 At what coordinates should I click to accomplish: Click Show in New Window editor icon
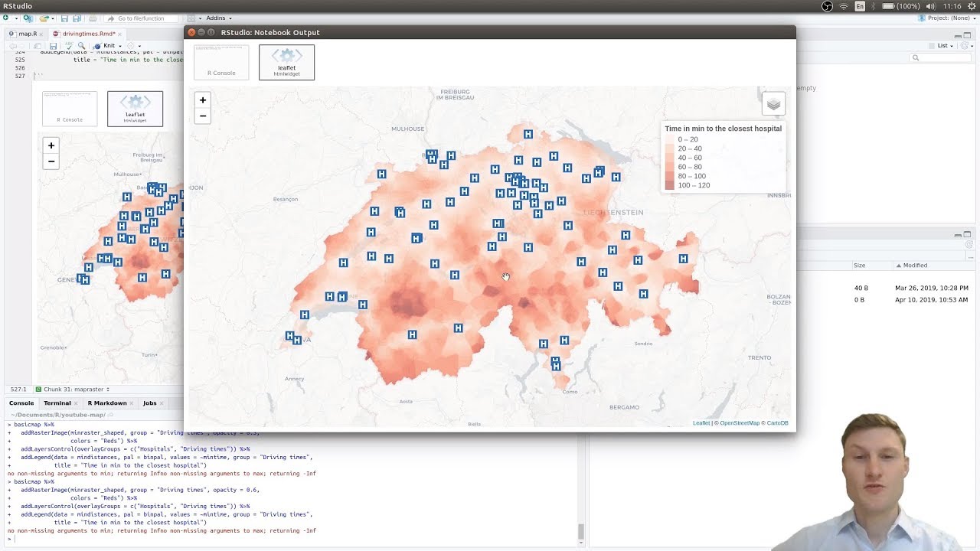point(38,46)
